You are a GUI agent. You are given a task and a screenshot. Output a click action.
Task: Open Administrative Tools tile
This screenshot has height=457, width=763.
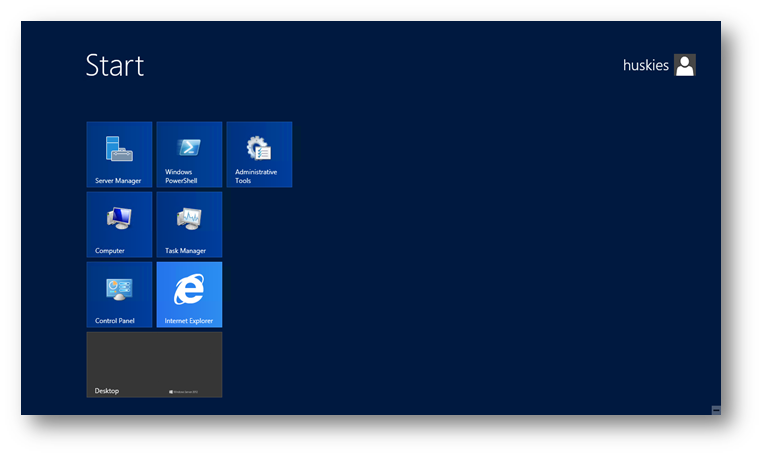pyautogui.click(x=259, y=154)
